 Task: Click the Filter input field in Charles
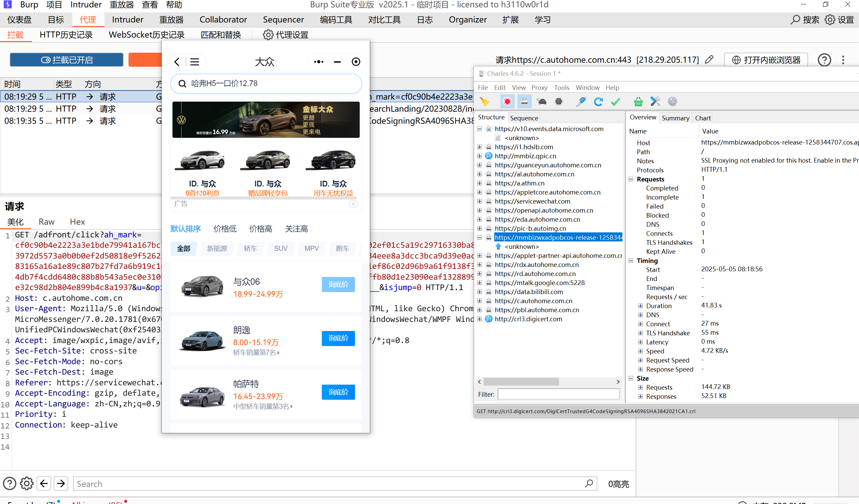point(558,394)
